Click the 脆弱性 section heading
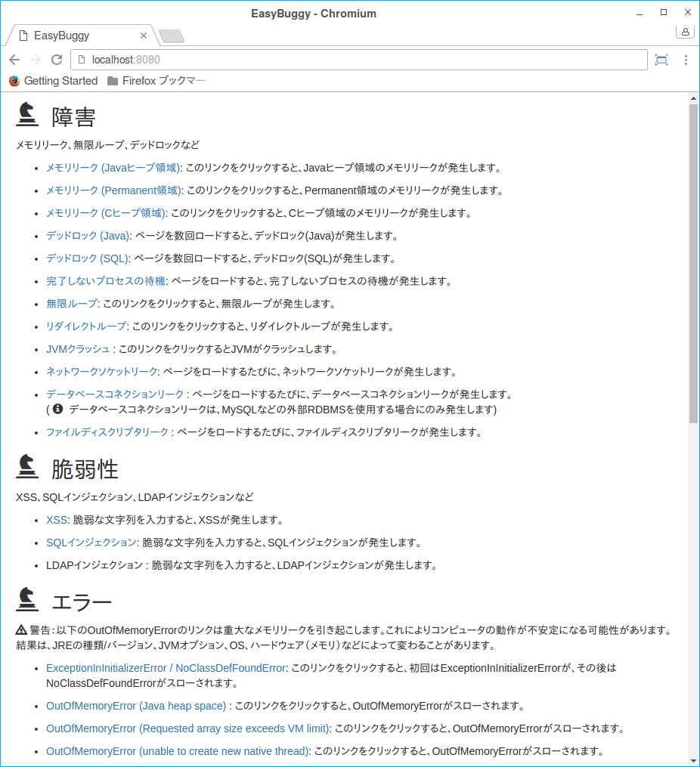700x767 pixels. tap(85, 469)
